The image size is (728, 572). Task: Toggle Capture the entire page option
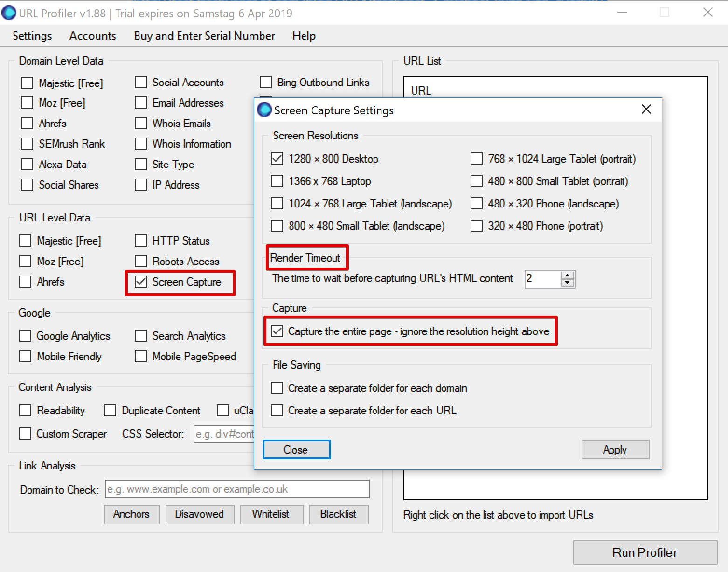[x=277, y=331]
